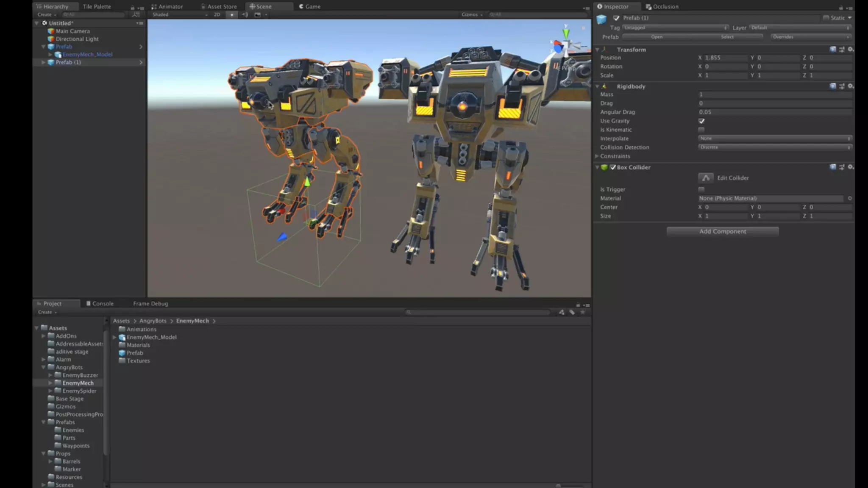The height and width of the screenshot is (488, 868).
Task: Click Add Component button
Action: tap(722, 231)
